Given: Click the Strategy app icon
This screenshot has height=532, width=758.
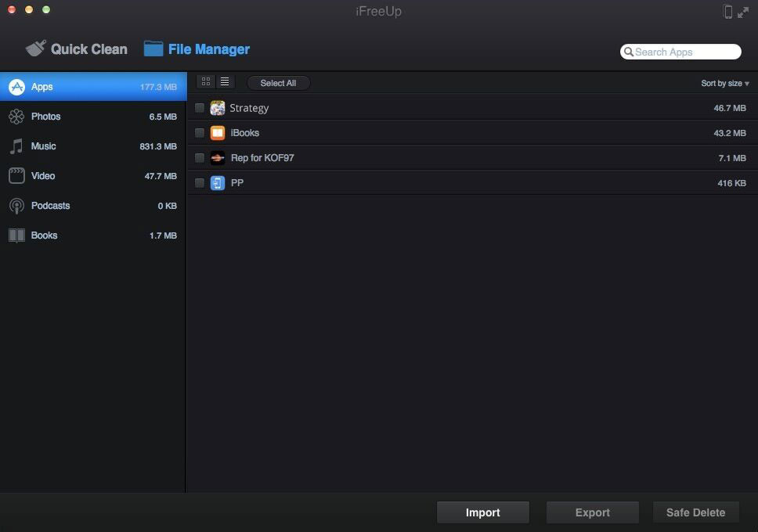Looking at the screenshot, I should pos(218,108).
